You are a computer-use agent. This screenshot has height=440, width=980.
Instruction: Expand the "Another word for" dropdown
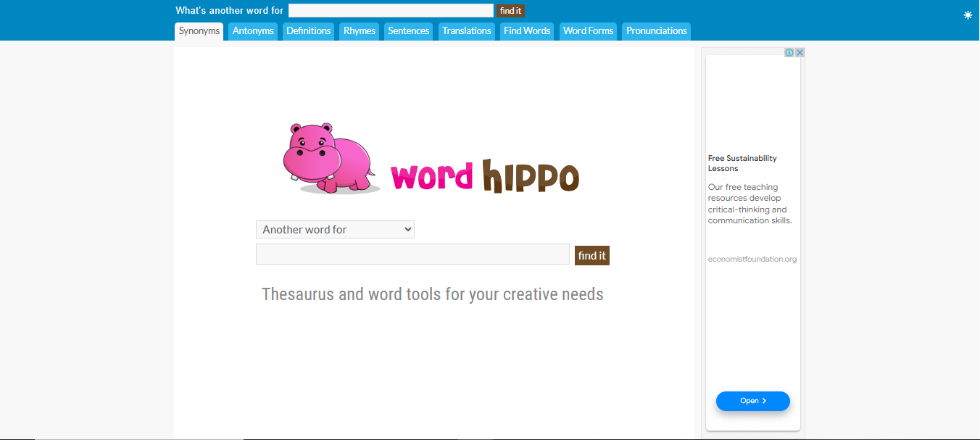tap(335, 230)
